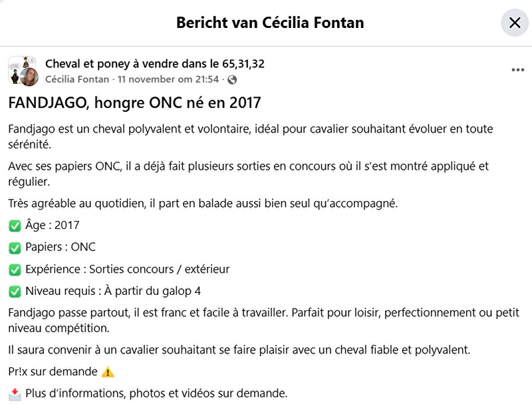
Task: Click the dialog title Bericht van Cécilia Fontan
Action: coord(270,23)
